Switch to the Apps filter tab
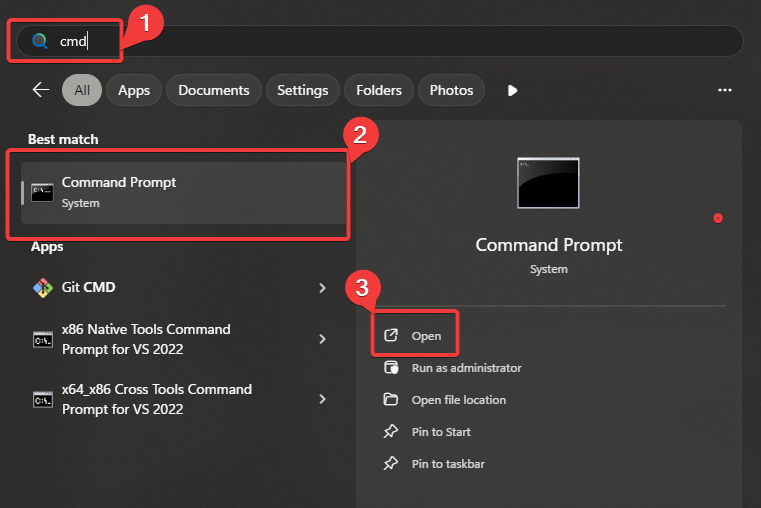The width and height of the screenshot is (761, 508). point(134,90)
